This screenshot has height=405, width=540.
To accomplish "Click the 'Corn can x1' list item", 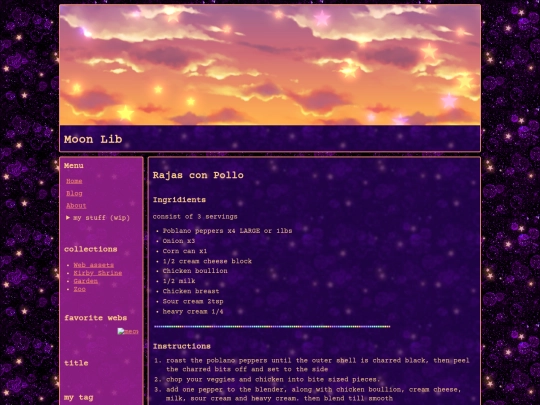I will [185, 251].
